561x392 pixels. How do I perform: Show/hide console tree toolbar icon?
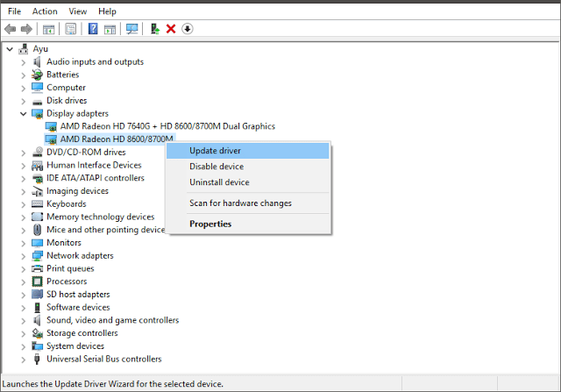(49, 29)
